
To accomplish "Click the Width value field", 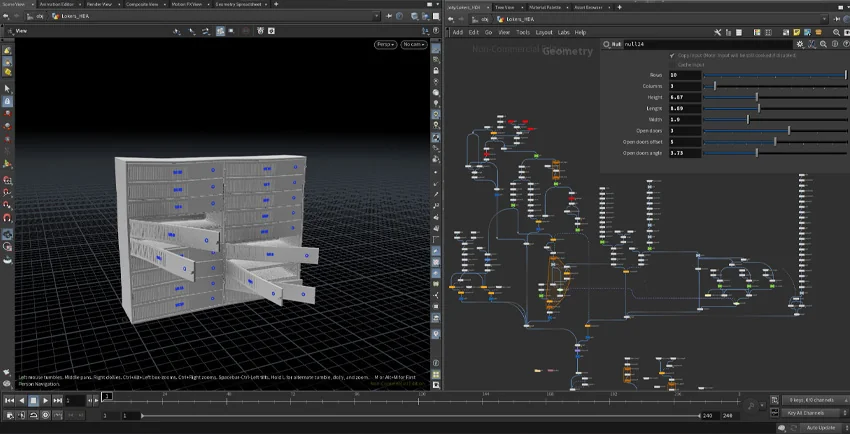I will [x=685, y=120].
